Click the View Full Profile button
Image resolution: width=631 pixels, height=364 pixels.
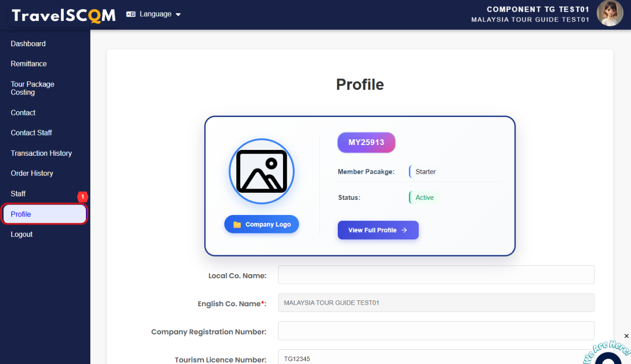point(378,230)
